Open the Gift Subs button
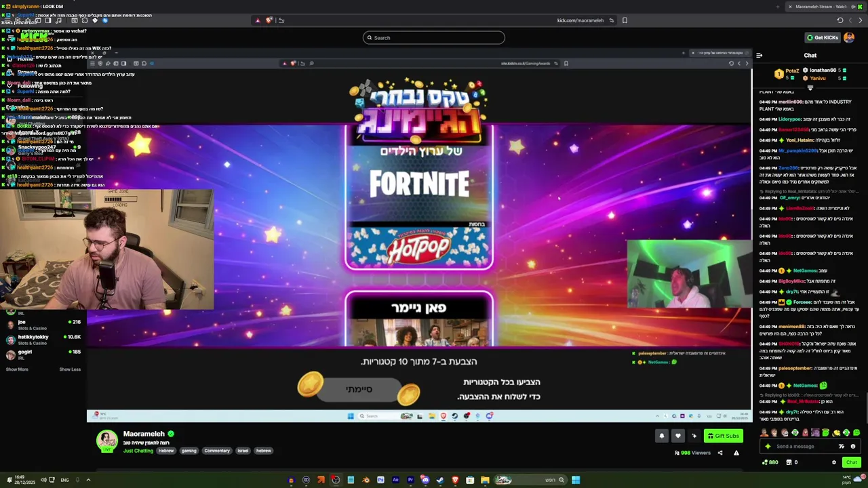 point(723,436)
